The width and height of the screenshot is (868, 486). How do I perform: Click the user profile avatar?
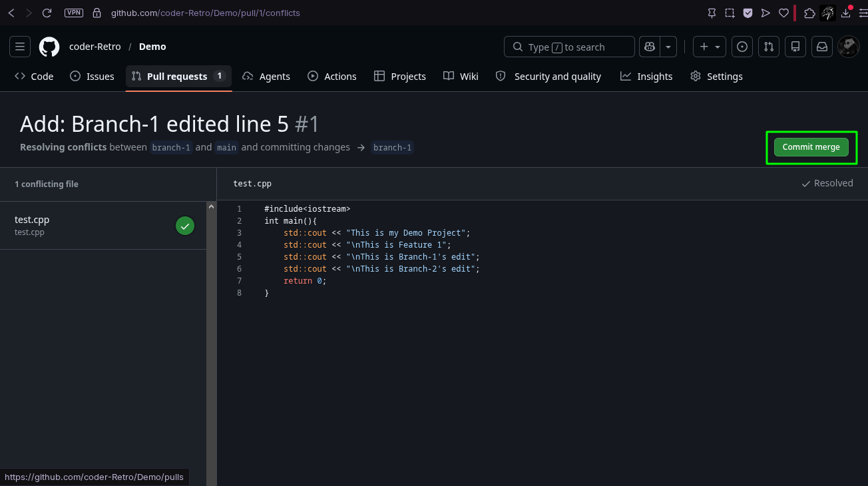(x=849, y=47)
